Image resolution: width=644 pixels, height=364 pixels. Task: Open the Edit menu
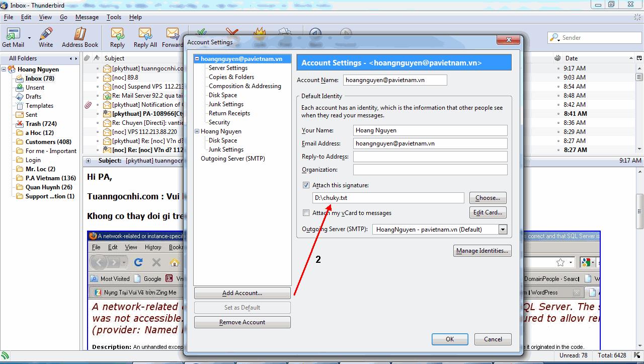tap(26, 17)
